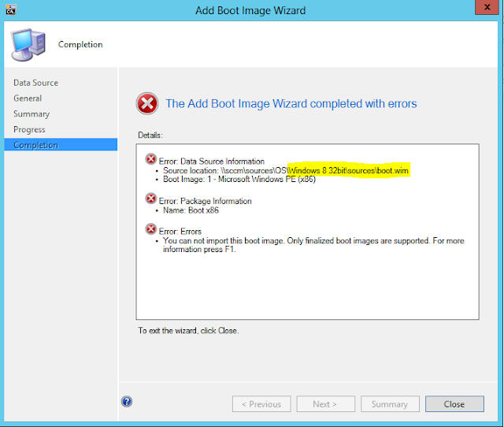Click the blue help question mark icon
The height and width of the screenshot is (427, 504).
tap(127, 401)
